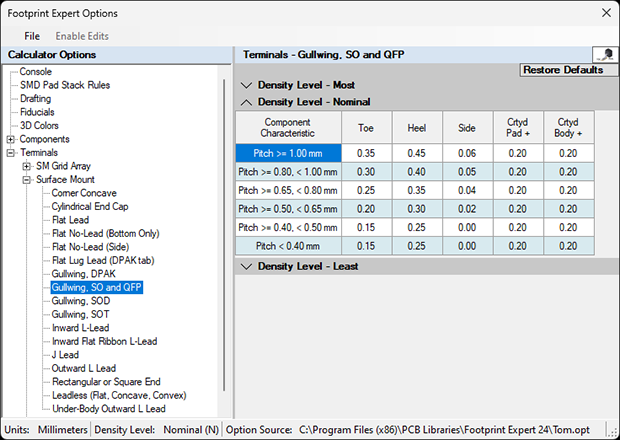620x440 pixels.
Task: Select SMD Pad Stack Rules
Action: (65, 85)
